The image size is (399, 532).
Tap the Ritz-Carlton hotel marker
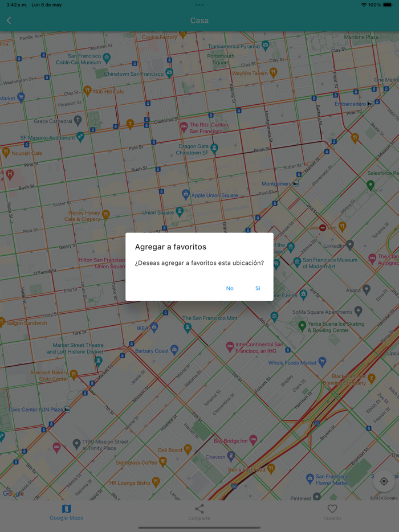(x=184, y=127)
